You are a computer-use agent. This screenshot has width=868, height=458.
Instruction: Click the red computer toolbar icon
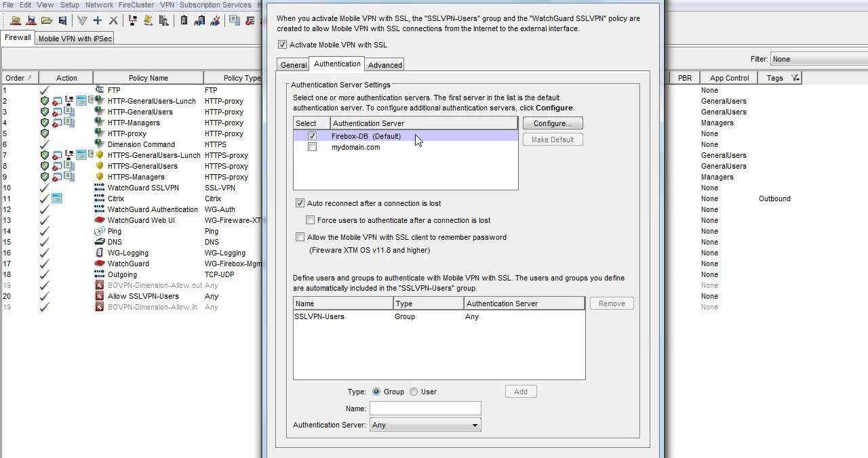(250, 21)
